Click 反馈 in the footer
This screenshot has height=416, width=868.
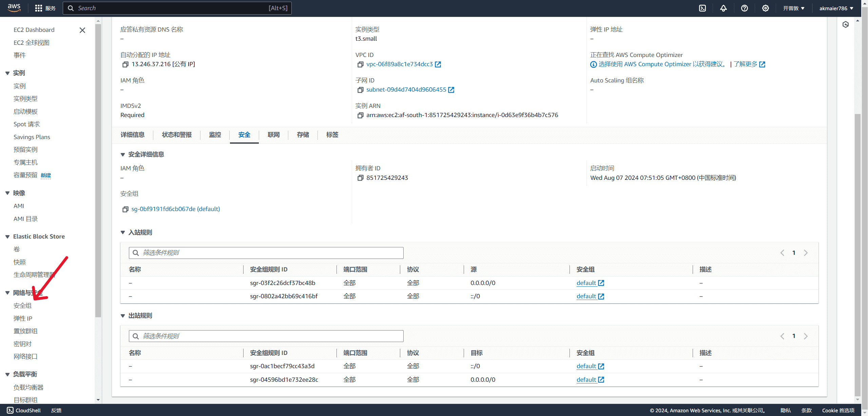(x=56, y=410)
